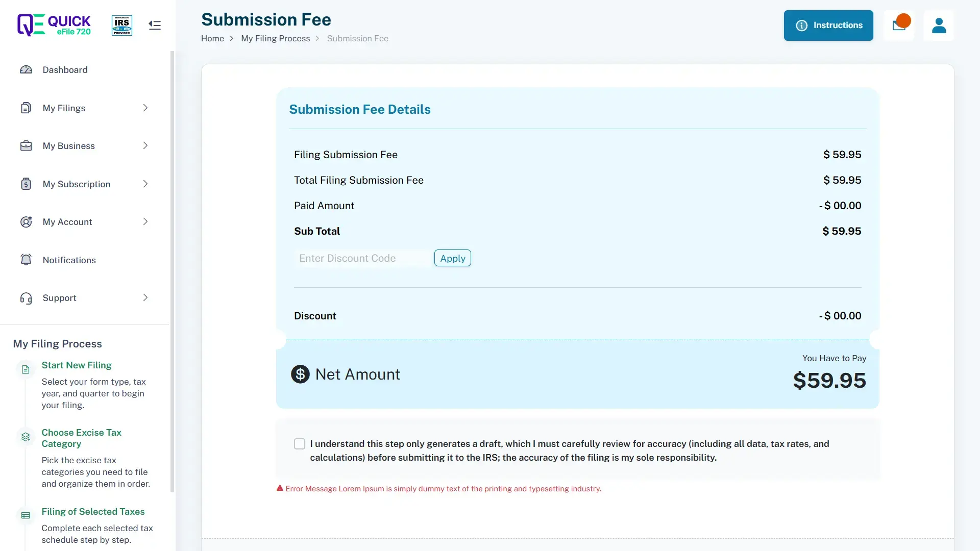980x551 pixels.
Task: Open the mail inbox icon in header
Action: 898,26
